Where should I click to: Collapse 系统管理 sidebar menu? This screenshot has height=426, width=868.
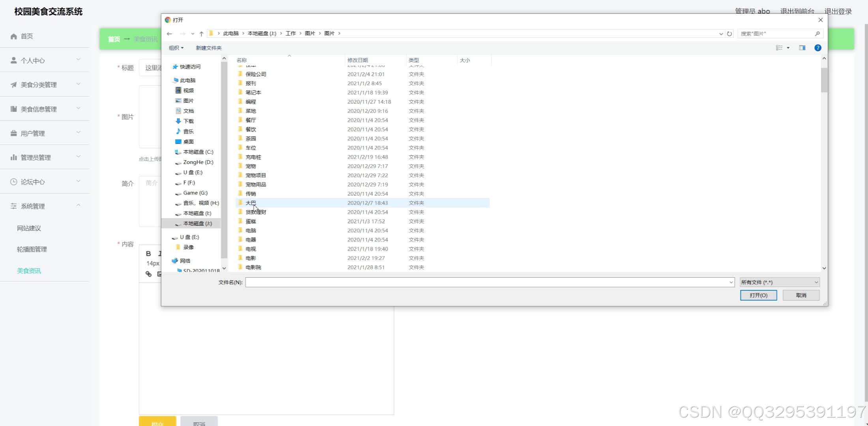[45, 206]
